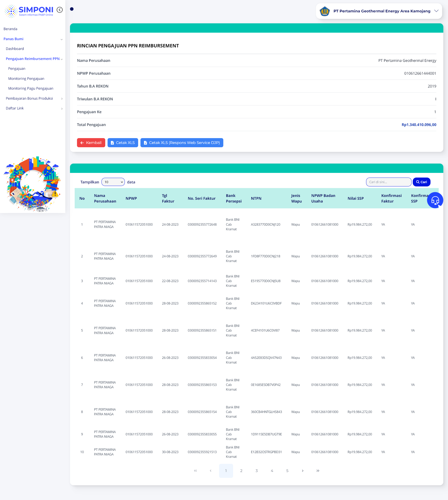Click the 'Cari di sini...' search field
The image size is (448, 500).
coord(388,182)
